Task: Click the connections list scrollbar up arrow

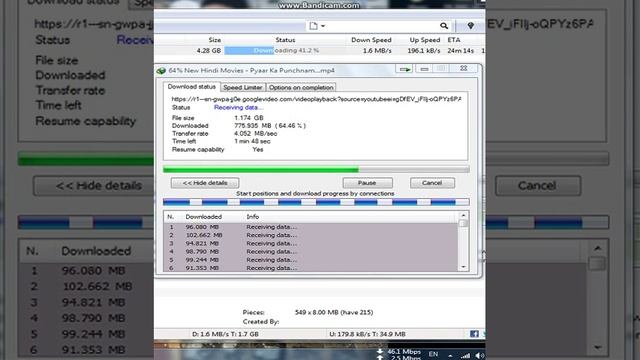Action: point(463,216)
